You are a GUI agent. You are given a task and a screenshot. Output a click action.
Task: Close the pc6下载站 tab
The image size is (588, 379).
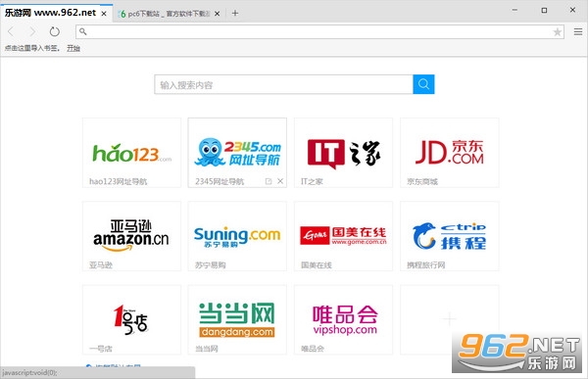pyautogui.click(x=218, y=14)
